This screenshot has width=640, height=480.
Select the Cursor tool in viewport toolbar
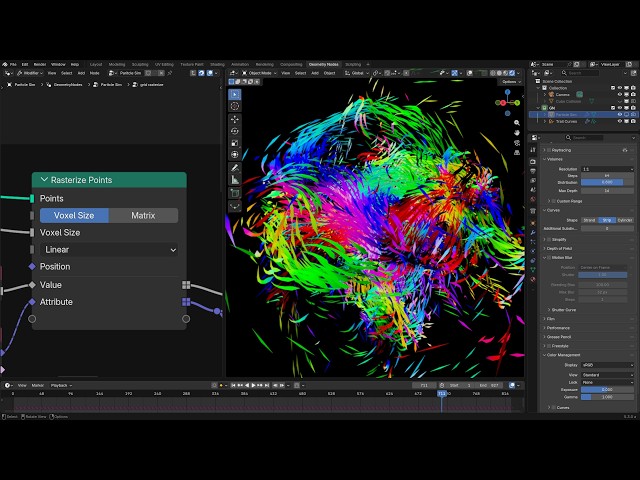point(234,106)
